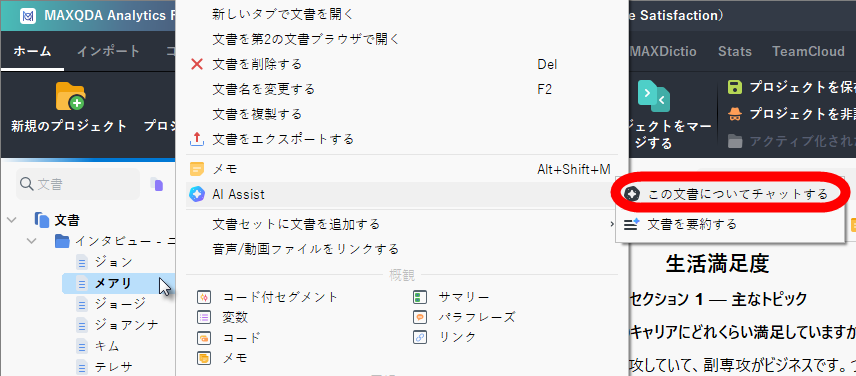Click the merge projects icon
Viewport: 856px width, 376px height.
653,97
